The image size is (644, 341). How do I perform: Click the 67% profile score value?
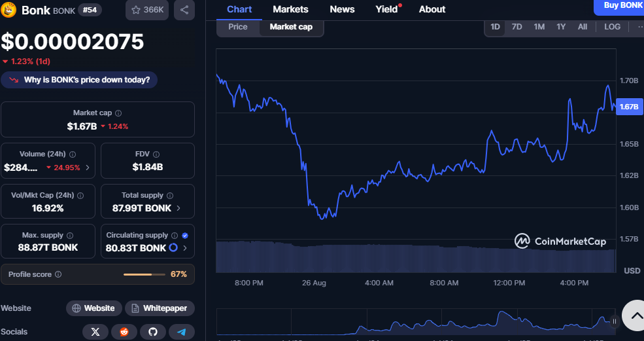[178, 274]
